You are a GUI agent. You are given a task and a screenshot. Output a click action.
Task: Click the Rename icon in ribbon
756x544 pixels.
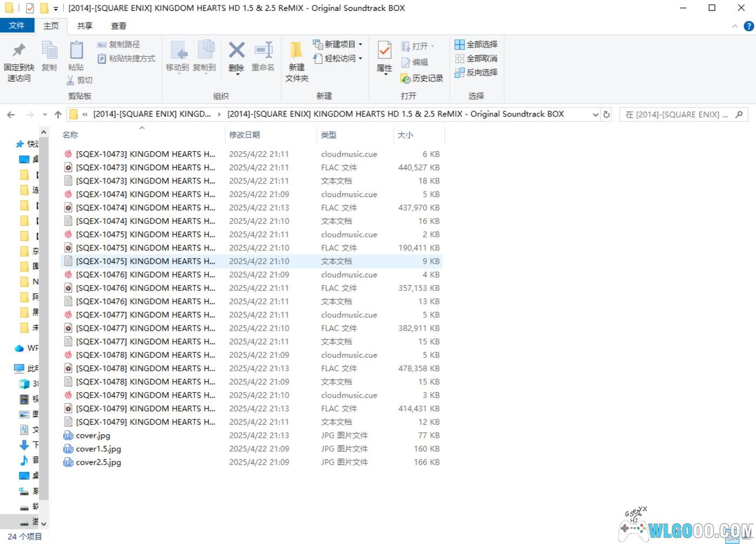pos(263,51)
